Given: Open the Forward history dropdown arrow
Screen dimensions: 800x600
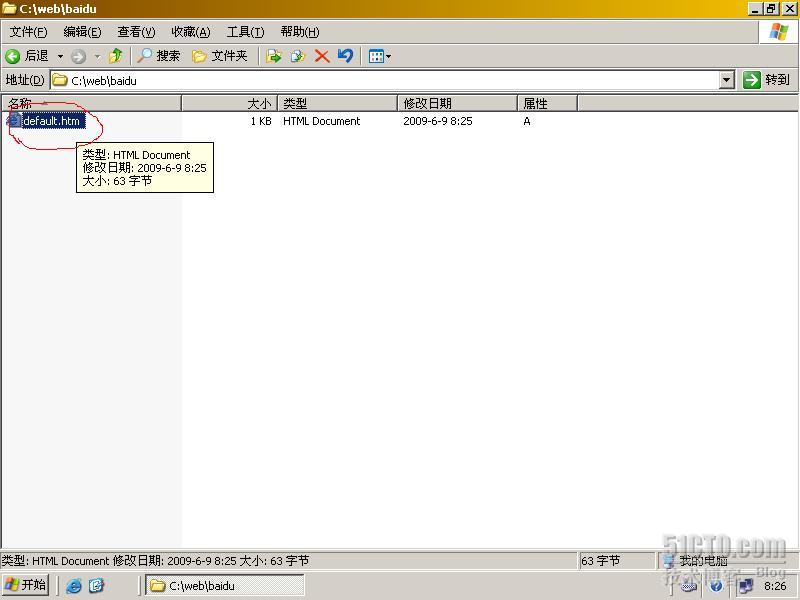Looking at the screenshot, I should click(x=97, y=56).
